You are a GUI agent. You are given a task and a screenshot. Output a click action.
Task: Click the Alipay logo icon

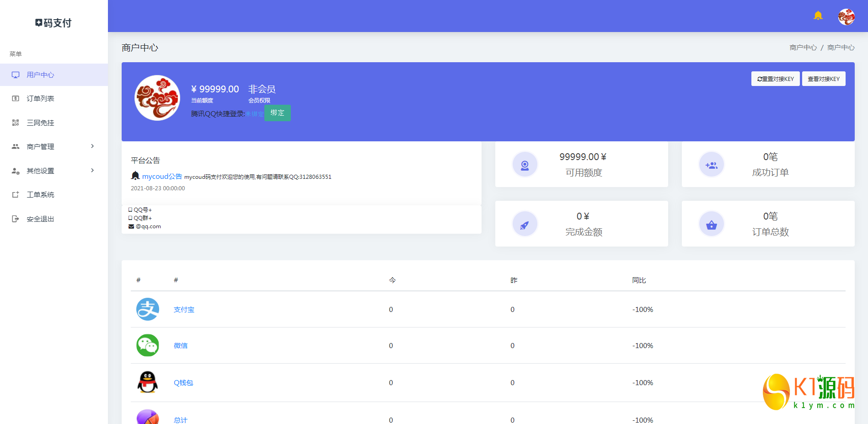coord(147,309)
